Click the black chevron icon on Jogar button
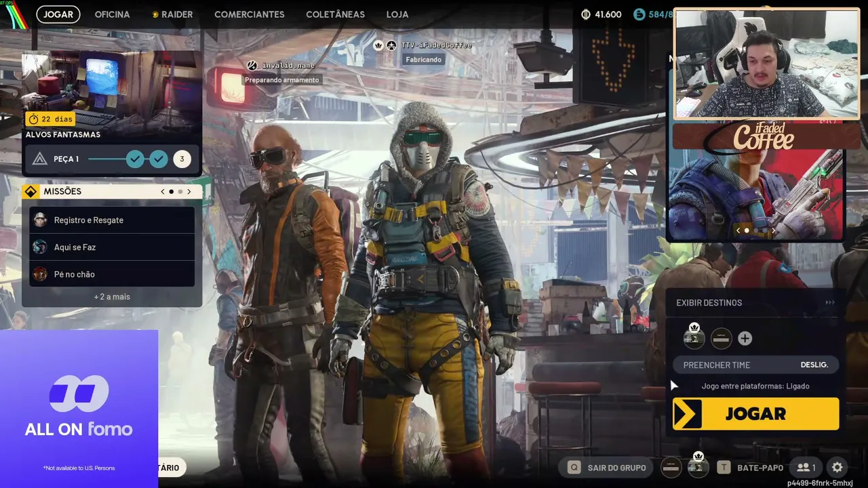Viewport: 868px width, 488px height. click(688, 413)
